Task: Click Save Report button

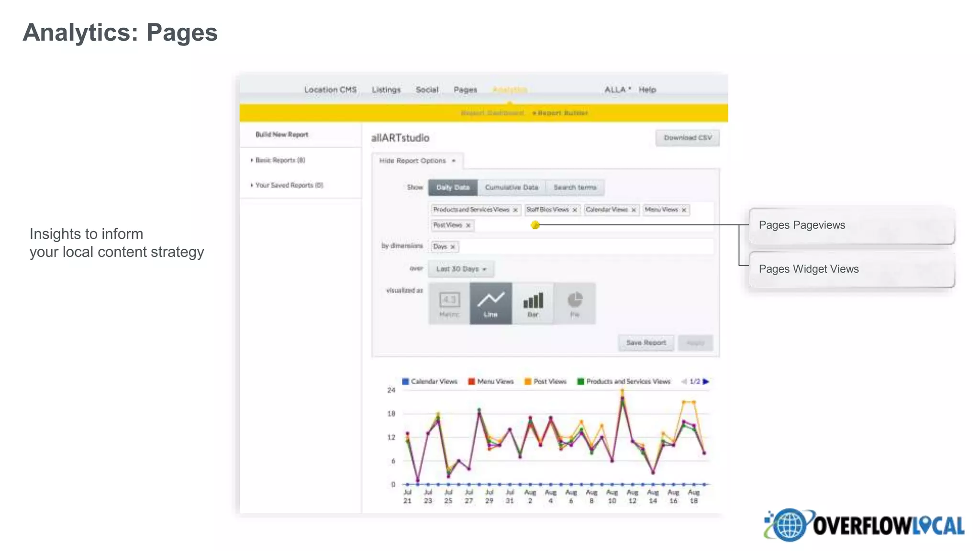Action: click(x=646, y=342)
